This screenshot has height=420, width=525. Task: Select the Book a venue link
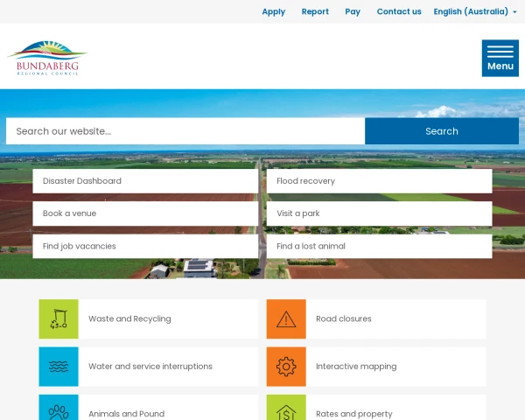145,213
